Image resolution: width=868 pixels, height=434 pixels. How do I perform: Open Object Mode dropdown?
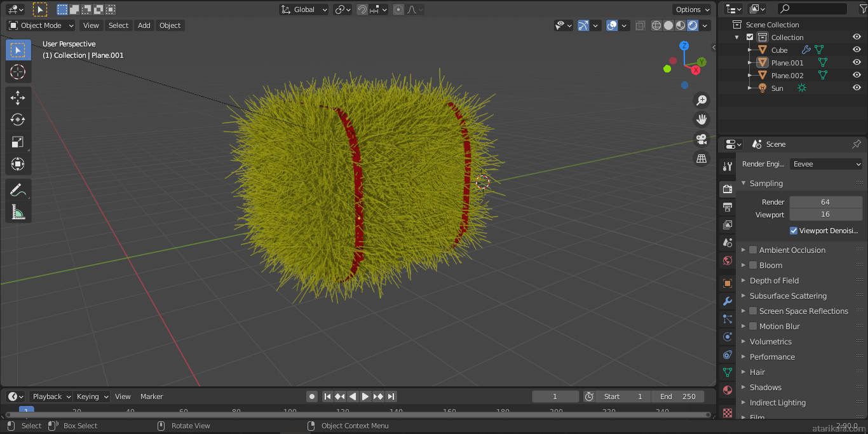(x=41, y=25)
